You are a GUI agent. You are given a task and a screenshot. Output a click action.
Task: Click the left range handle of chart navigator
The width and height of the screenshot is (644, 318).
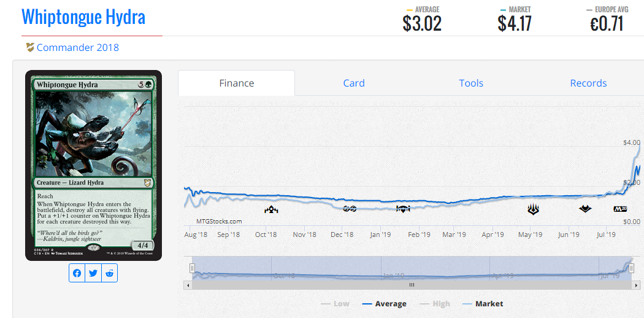coord(192,268)
